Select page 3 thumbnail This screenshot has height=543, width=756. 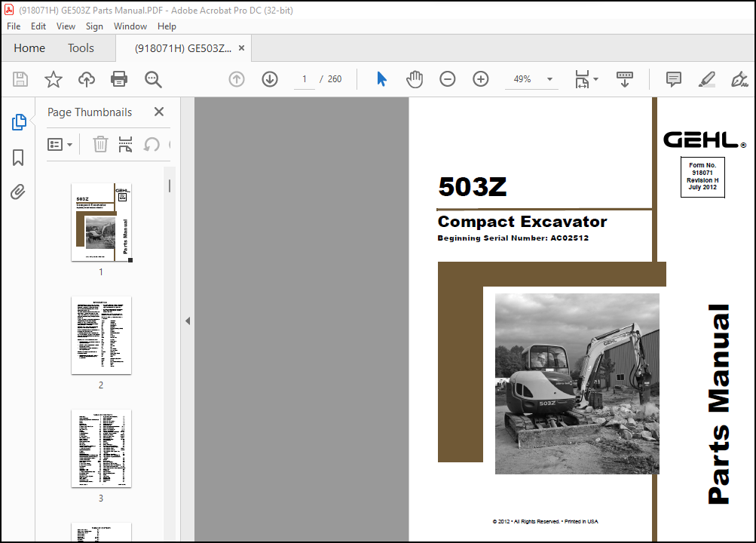[x=101, y=449]
